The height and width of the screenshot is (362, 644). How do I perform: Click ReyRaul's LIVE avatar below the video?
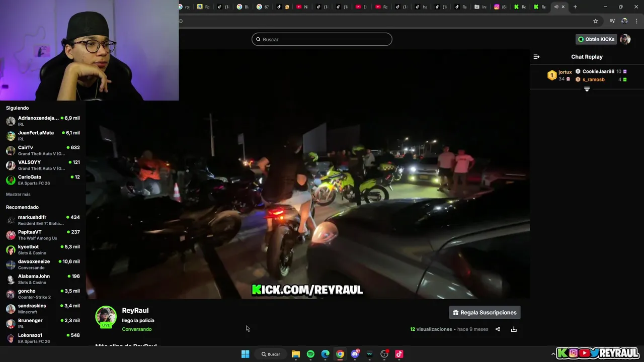[x=106, y=317]
